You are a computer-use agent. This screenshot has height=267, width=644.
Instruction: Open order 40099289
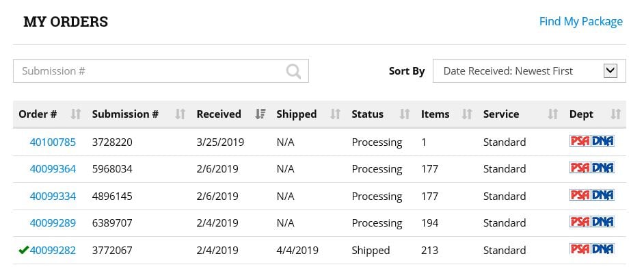pos(53,222)
